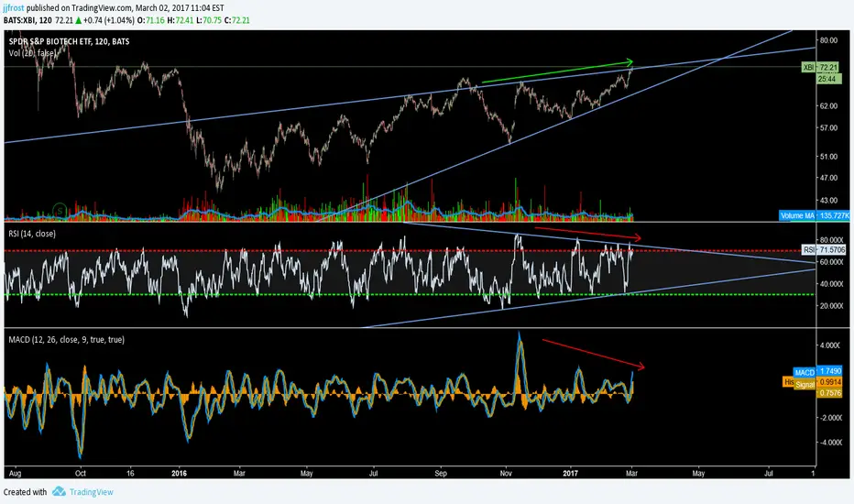Click the green XBI 72.21 price tag
854x504 pixels.
tap(820, 68)
